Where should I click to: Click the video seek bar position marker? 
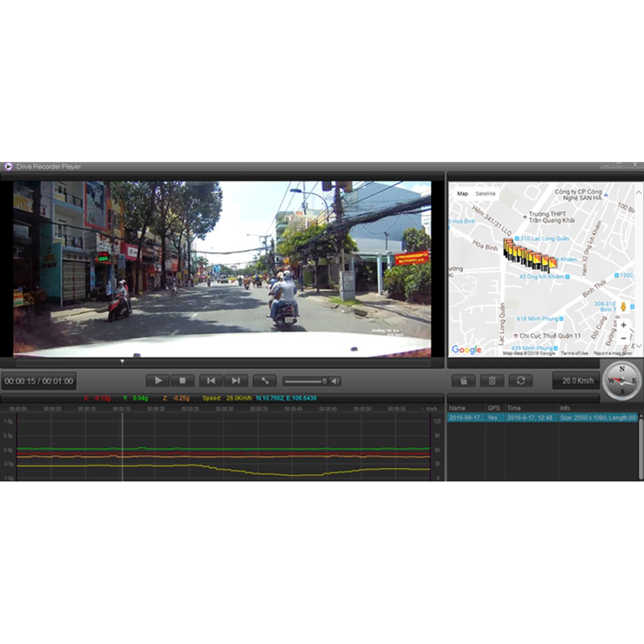click(122, 362)
